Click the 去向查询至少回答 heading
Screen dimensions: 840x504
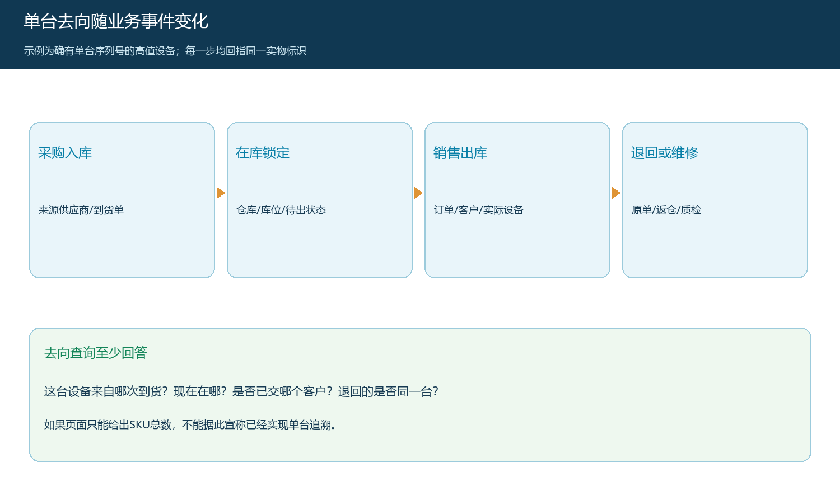tap(96, 353)
